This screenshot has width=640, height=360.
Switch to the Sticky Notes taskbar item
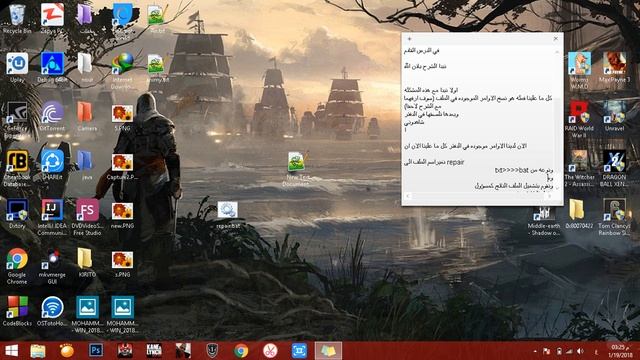[328, 351]
